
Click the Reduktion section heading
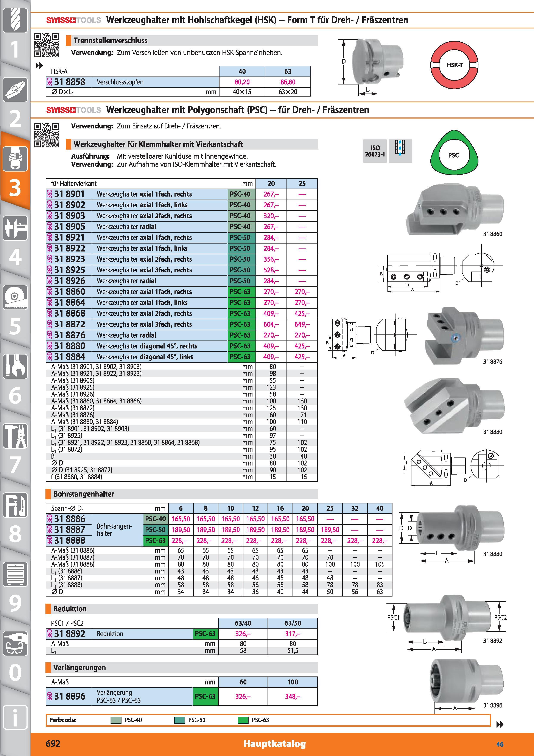point(70,609)
